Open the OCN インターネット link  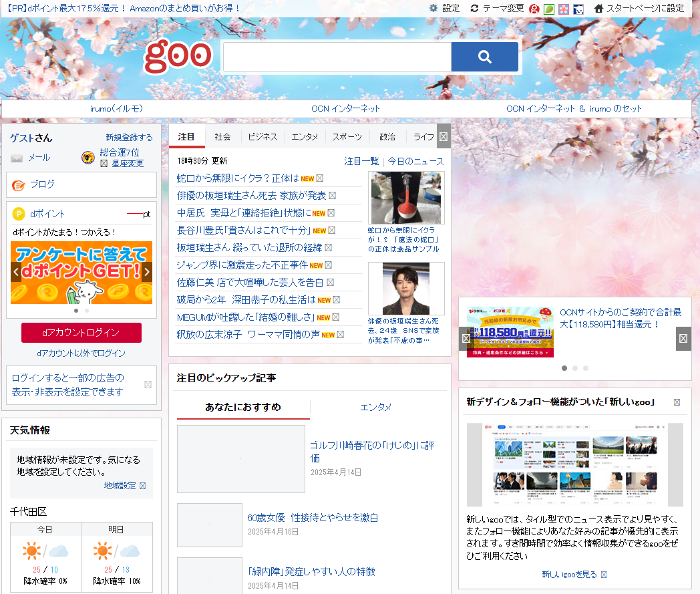[x=345, y=108]
